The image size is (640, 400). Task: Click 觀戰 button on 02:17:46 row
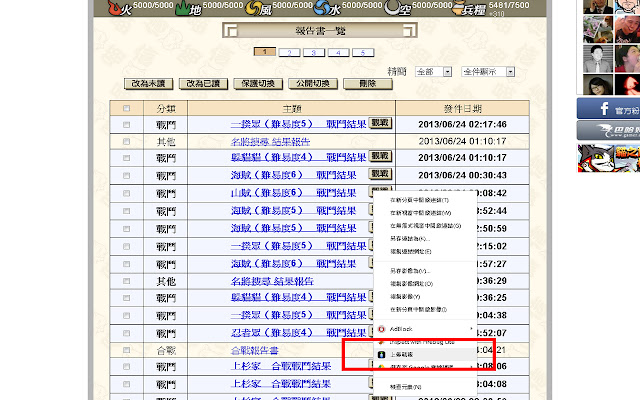pyautogui.click(x=380, y=123)
